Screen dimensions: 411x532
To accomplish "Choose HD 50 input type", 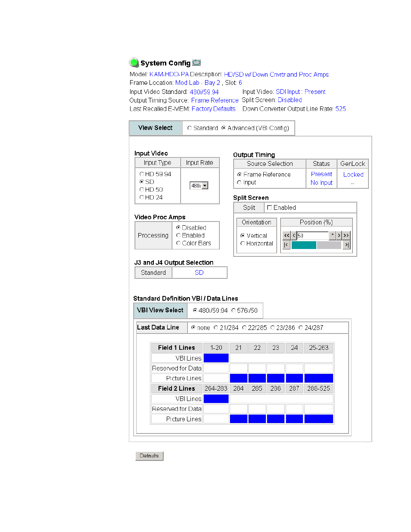I will click(x=141, y=190).
